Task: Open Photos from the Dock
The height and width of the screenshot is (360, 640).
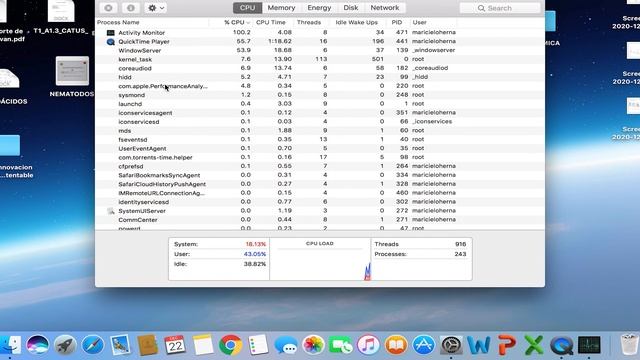Action: (x=313, y=345)
